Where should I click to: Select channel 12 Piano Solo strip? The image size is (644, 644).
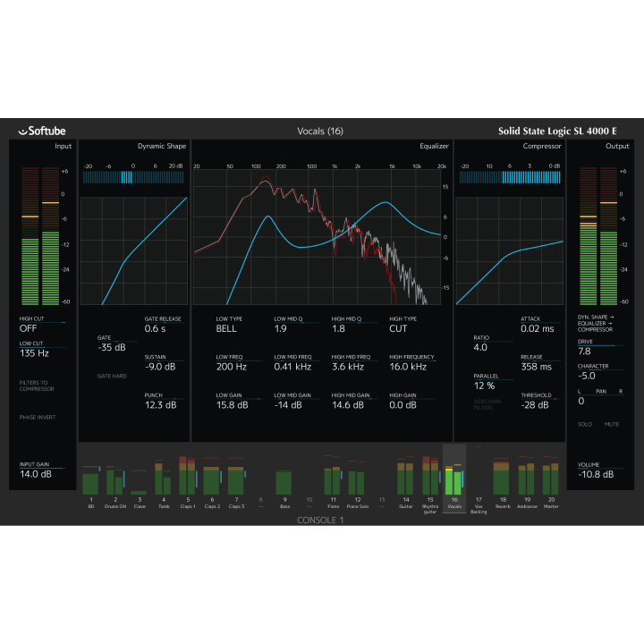357,485
